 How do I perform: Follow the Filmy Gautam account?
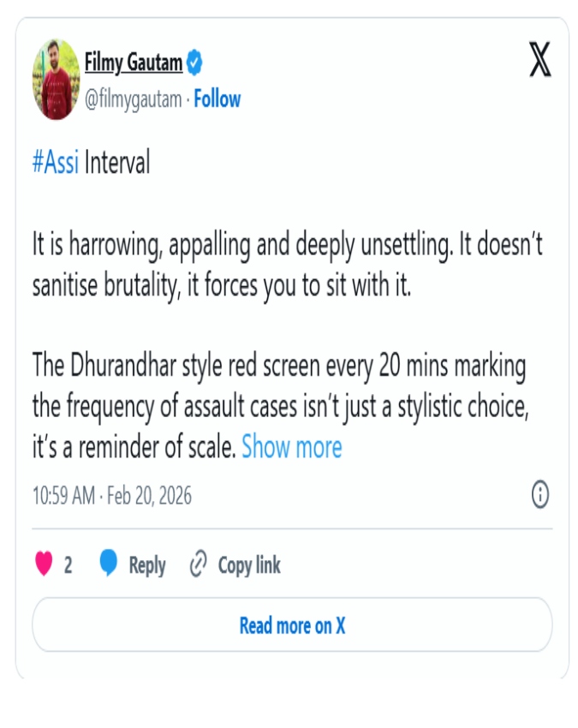pyautogui.click(x=217, y=99)
